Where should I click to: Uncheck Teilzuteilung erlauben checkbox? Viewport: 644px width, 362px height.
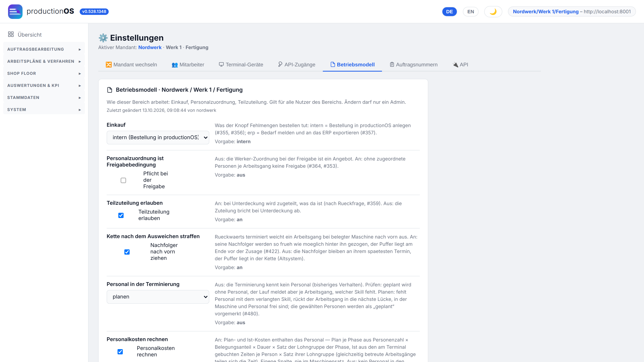121,215
